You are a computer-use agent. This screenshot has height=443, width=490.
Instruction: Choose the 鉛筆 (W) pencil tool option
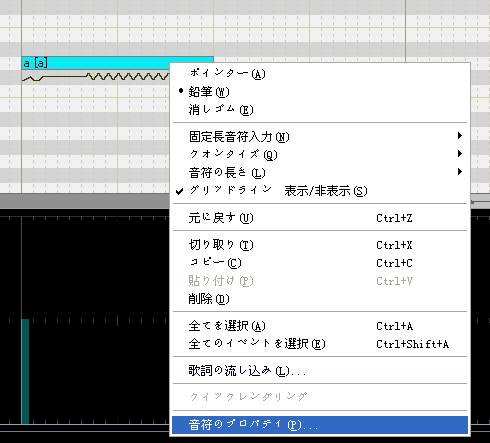[320, 91]
